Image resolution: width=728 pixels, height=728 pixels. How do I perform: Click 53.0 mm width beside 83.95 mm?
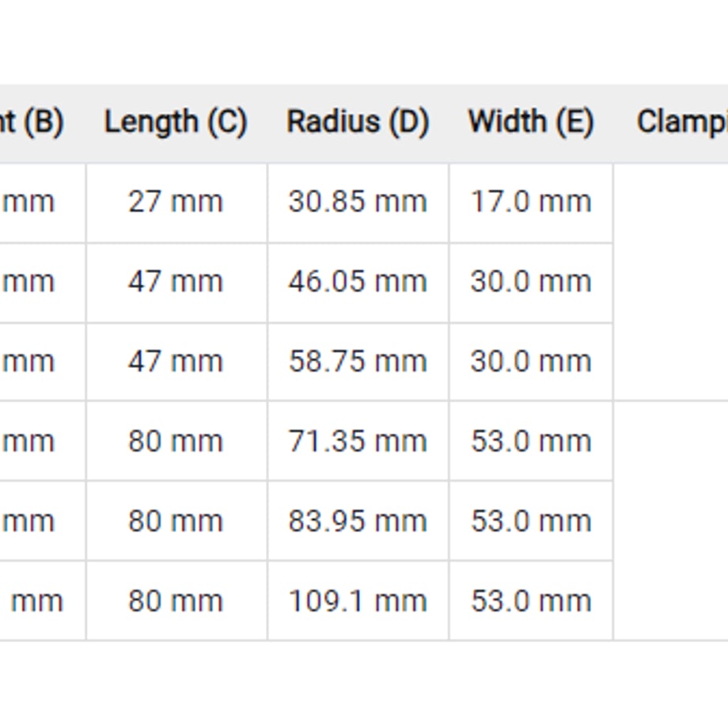click(531, 521)
